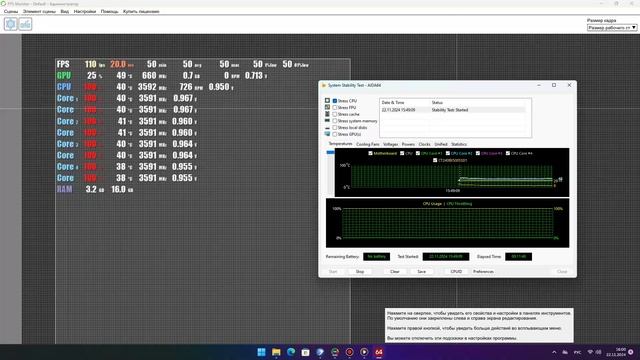Toggle CPU Core #1 graph checkbox
Image resolution: width=640 pixels, height=360 pixels.
[x=418, y=153]
